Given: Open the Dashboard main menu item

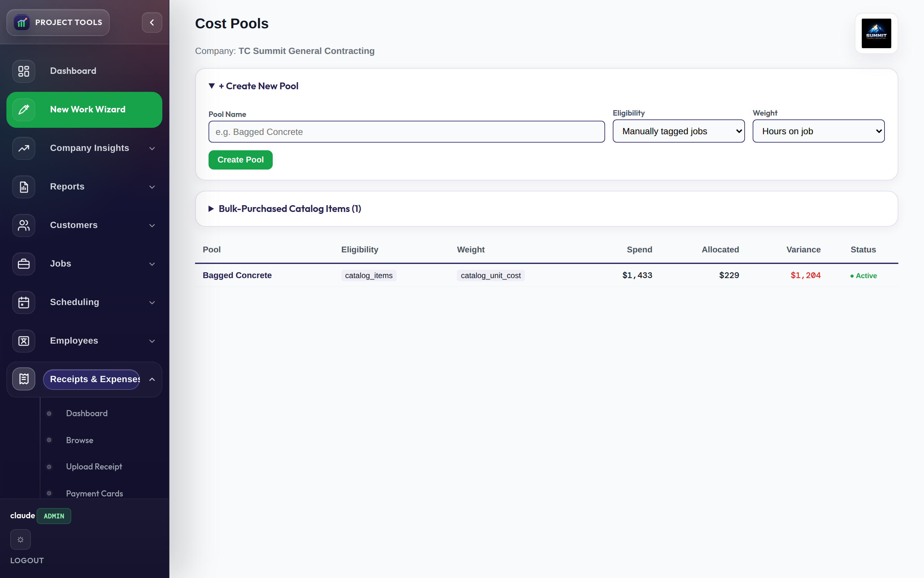Looking at the screenshot, I should [84, 71].
